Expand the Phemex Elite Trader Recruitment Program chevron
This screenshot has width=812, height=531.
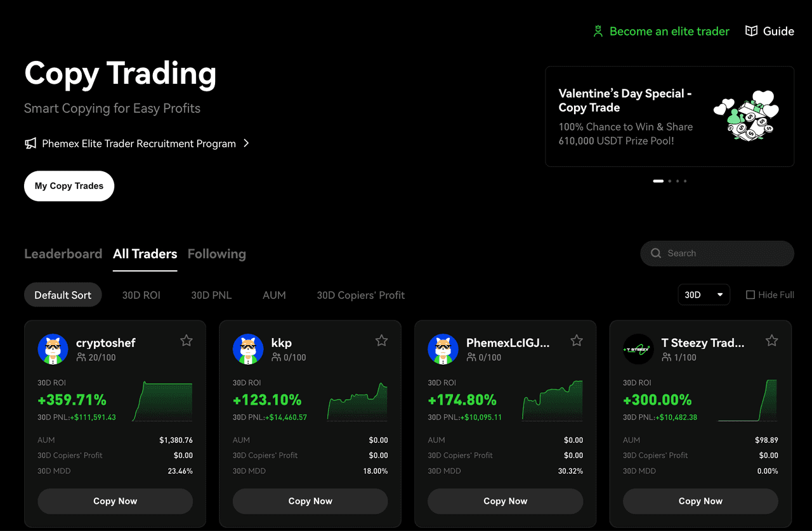pos(246,143)
